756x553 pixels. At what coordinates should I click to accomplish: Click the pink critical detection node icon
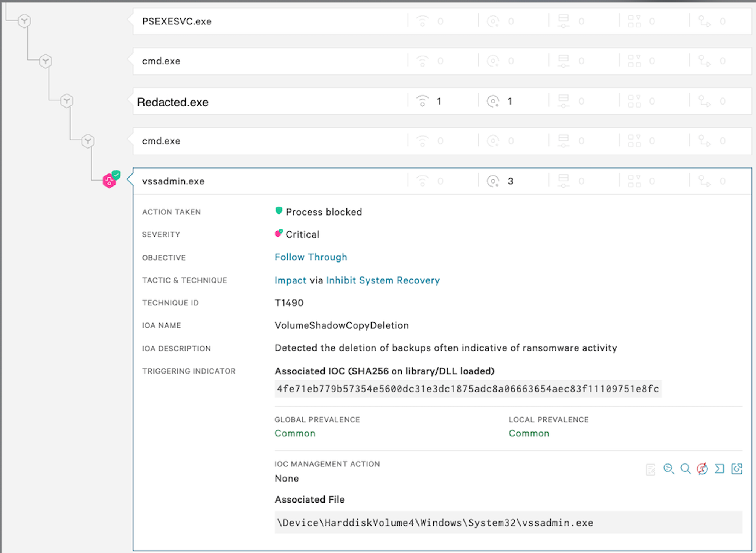tap(110, 181)
